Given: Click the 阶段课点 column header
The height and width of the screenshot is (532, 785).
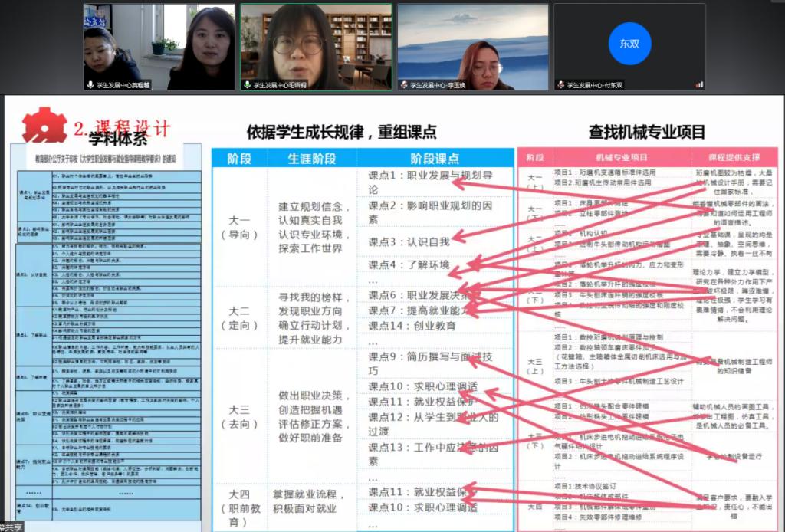Looking at the screenshot, I should pyautogui.click(x=435, y=159).
